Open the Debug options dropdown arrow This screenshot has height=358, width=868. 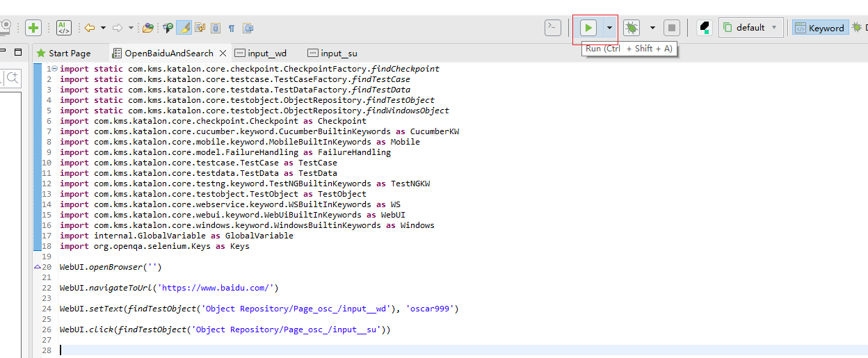pyautogui.click(x=652, y=28)
